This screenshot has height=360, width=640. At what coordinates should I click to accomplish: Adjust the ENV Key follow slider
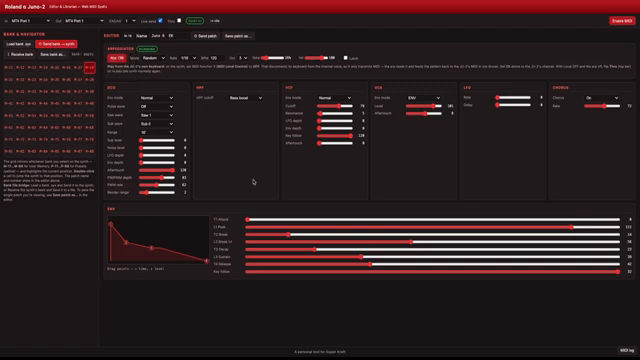pos(433,271)
